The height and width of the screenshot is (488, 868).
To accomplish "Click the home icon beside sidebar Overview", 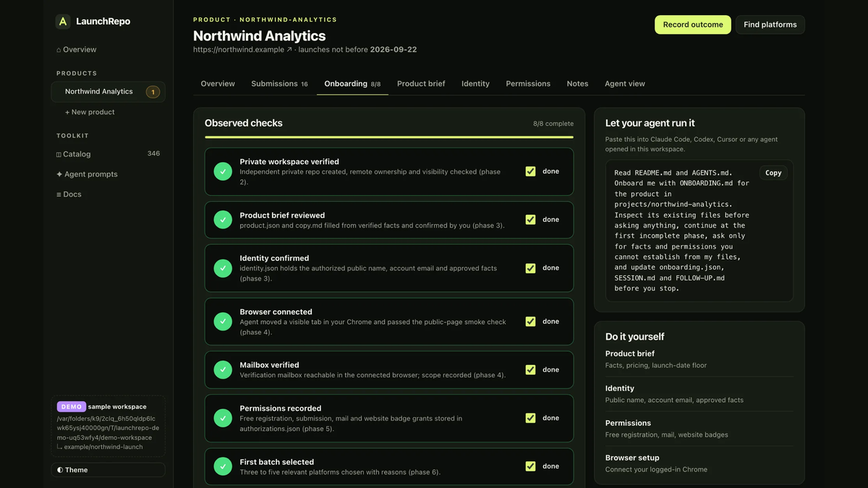I will (x=59, y=50).
